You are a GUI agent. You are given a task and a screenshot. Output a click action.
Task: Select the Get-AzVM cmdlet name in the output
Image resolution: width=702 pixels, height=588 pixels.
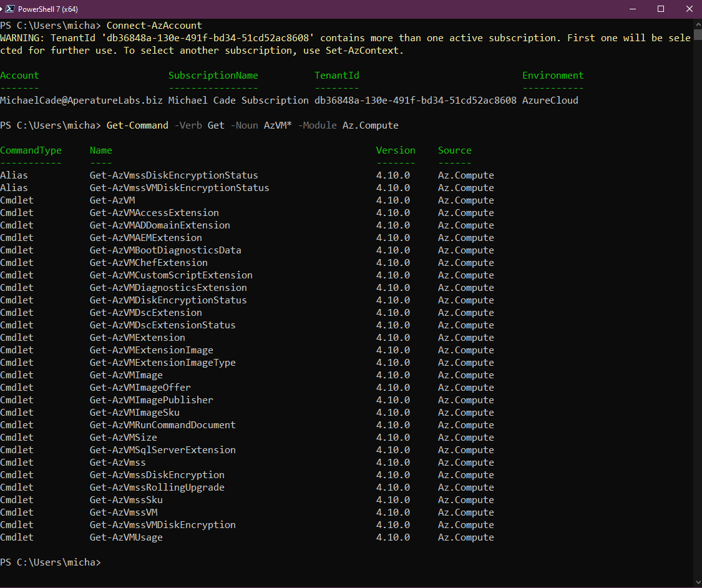click(x=112, y=200)
